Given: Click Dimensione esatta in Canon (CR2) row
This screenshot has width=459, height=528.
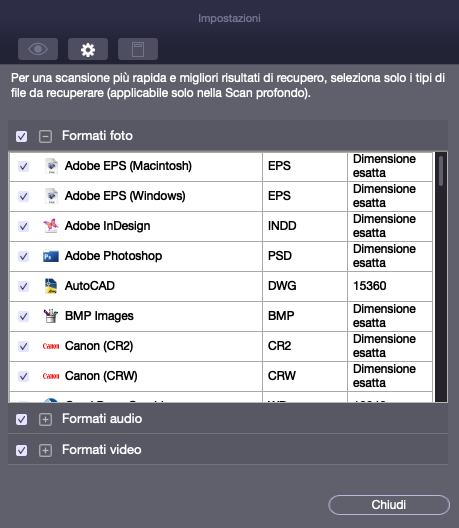Looking at the screenshot, I should pos(384,346).
